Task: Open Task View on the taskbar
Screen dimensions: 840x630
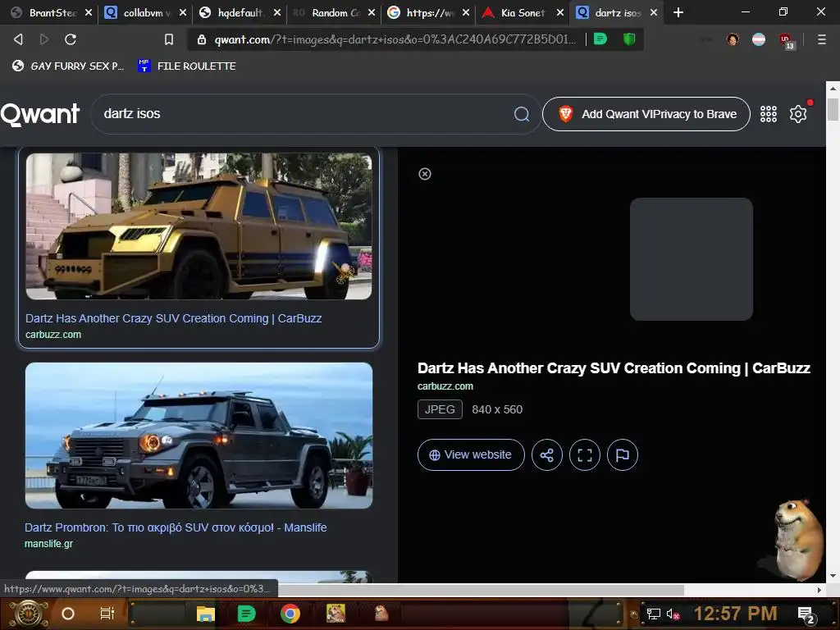Action: 107,614
